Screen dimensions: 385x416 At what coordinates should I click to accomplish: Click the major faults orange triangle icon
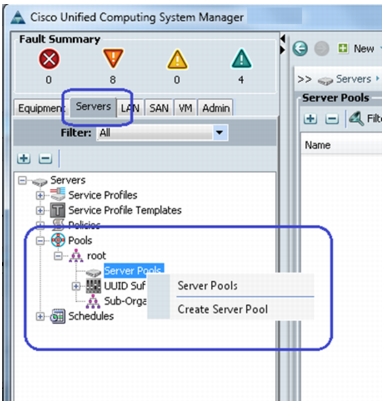[113, 59]
